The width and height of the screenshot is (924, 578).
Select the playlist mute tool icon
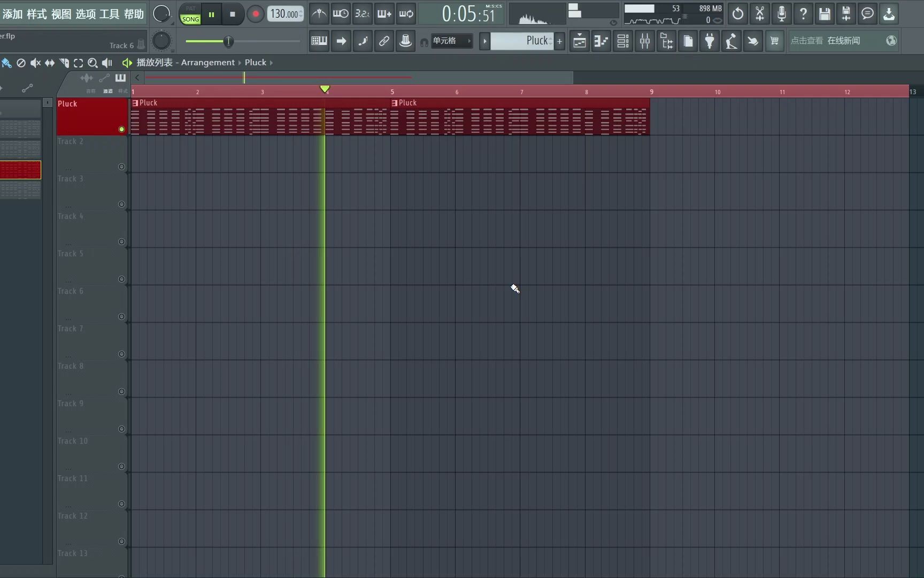35,63
